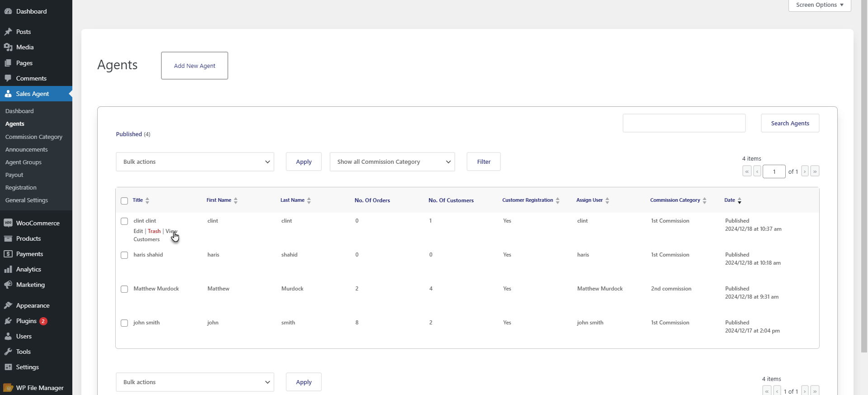Image resolution: width=868 pixels, height=395 pixels.
Task: Open Commission Category submenu item
Action: point(34,137)
